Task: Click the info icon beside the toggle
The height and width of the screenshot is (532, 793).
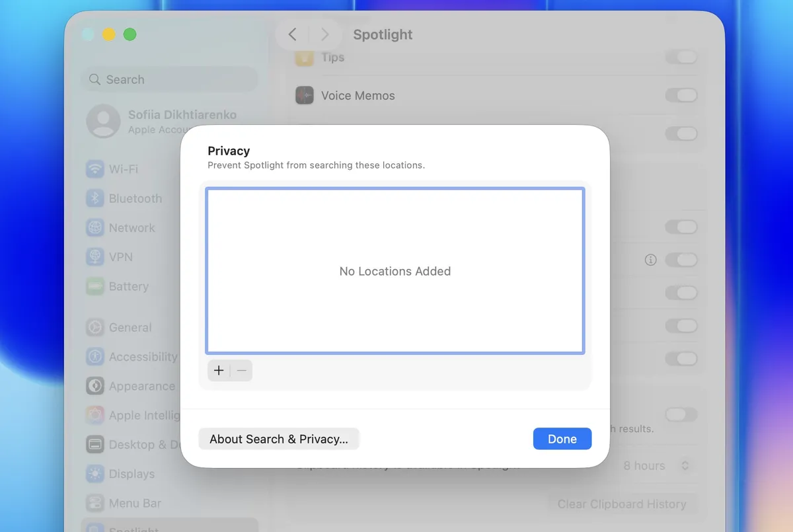Action: tap(650, 260)
